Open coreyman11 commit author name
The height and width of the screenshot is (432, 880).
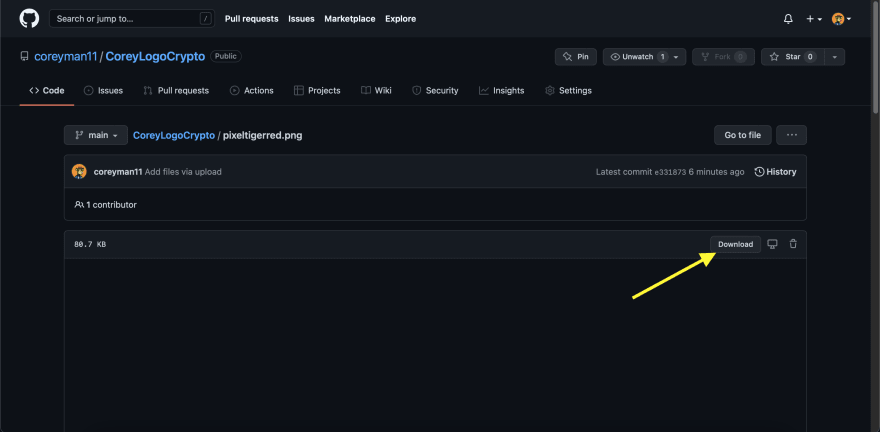[x=117, y=172]
